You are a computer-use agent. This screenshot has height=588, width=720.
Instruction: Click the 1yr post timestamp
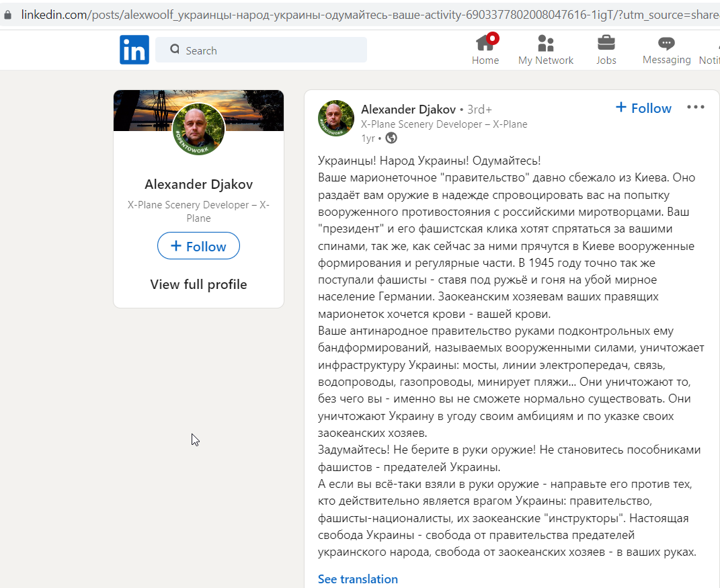point(368,138)
